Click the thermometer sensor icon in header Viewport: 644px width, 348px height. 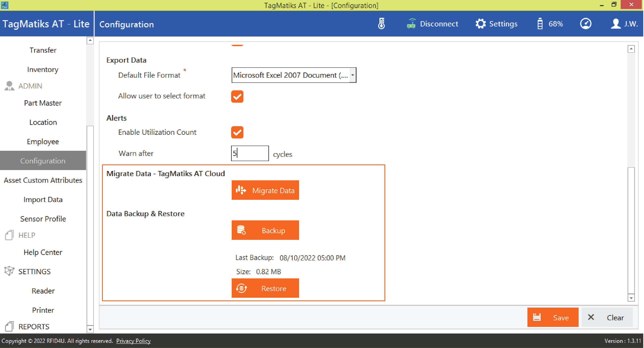(x=381, y=24)
